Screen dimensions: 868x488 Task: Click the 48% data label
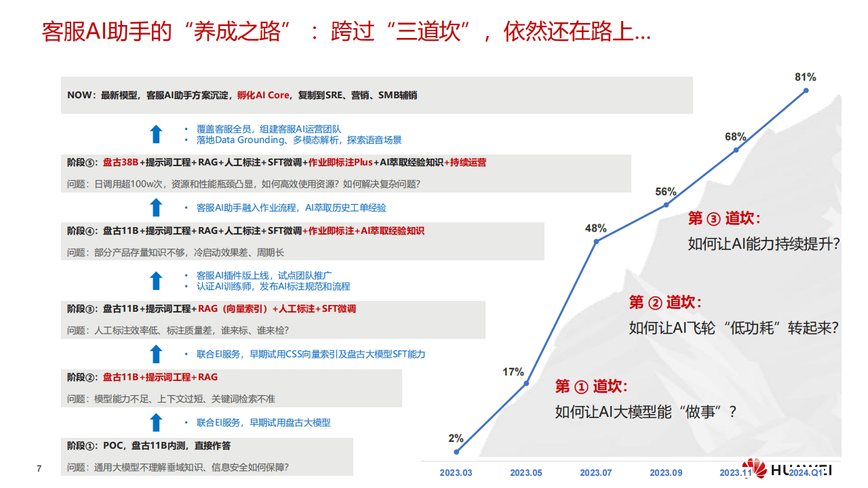point(595,228)
